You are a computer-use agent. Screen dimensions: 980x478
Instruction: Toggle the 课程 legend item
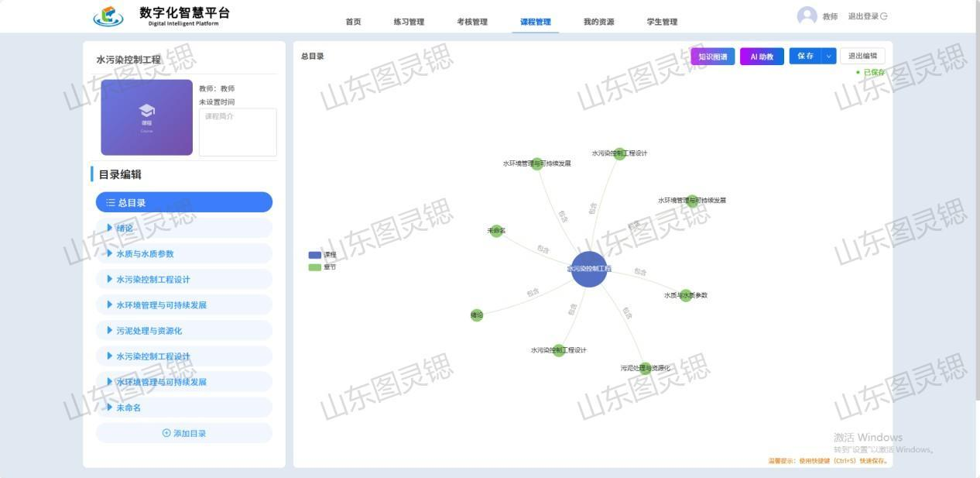314,255
